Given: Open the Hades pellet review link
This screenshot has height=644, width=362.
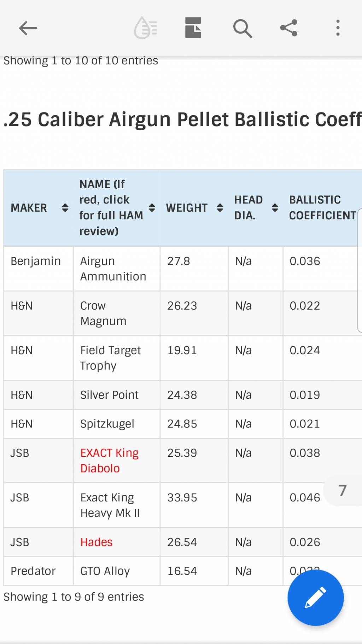Looking at the screenshot, I should point(96,542).
